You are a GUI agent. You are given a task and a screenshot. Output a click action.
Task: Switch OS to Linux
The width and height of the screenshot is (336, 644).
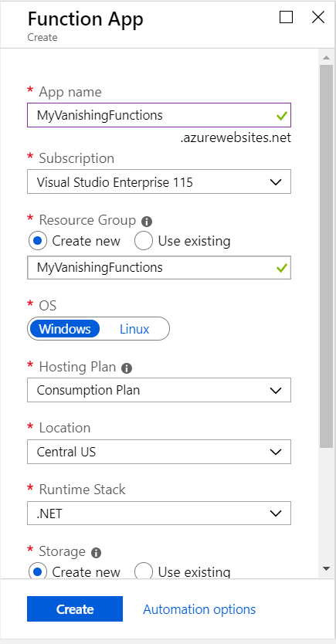[x=134, y=329]
